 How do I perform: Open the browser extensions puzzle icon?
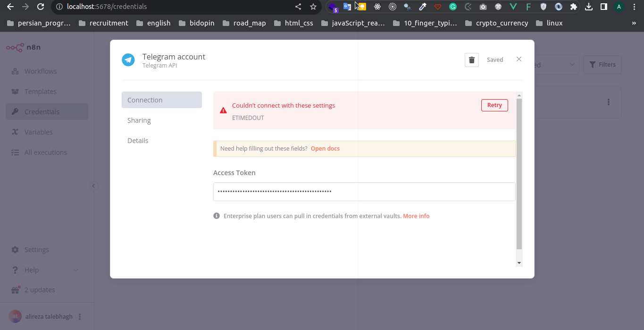tap(574, 7)
